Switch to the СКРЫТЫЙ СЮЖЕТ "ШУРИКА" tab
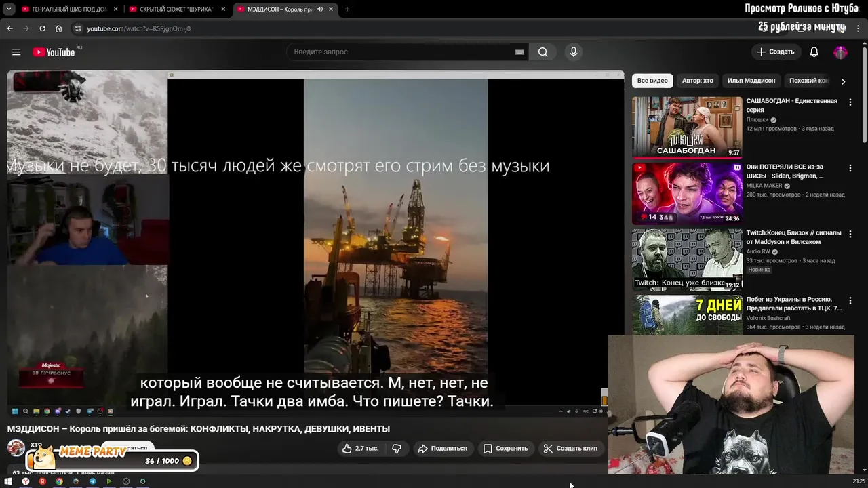 [x=176, y=9]
